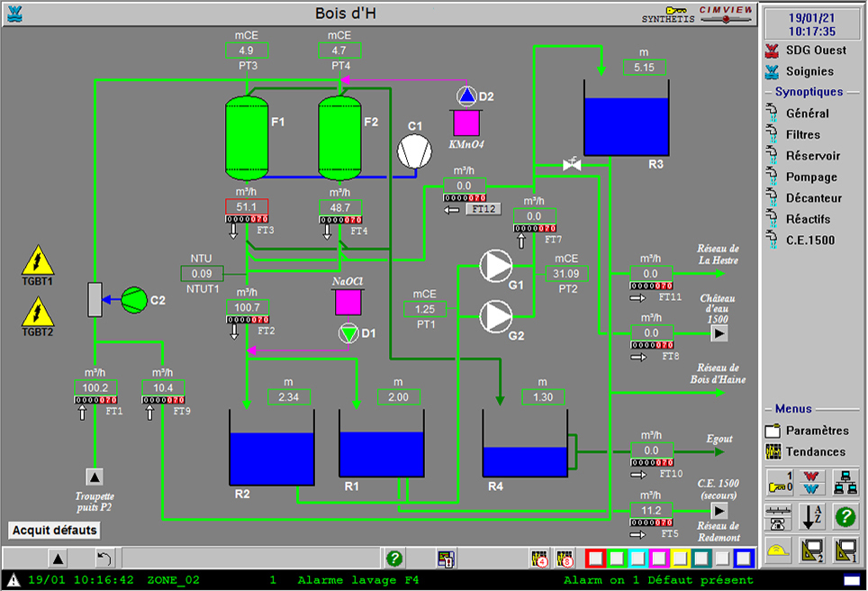Select the red color swatch in bottom toolbar
The height and width of the screenshot is (591, 868).
coord(594,558)
